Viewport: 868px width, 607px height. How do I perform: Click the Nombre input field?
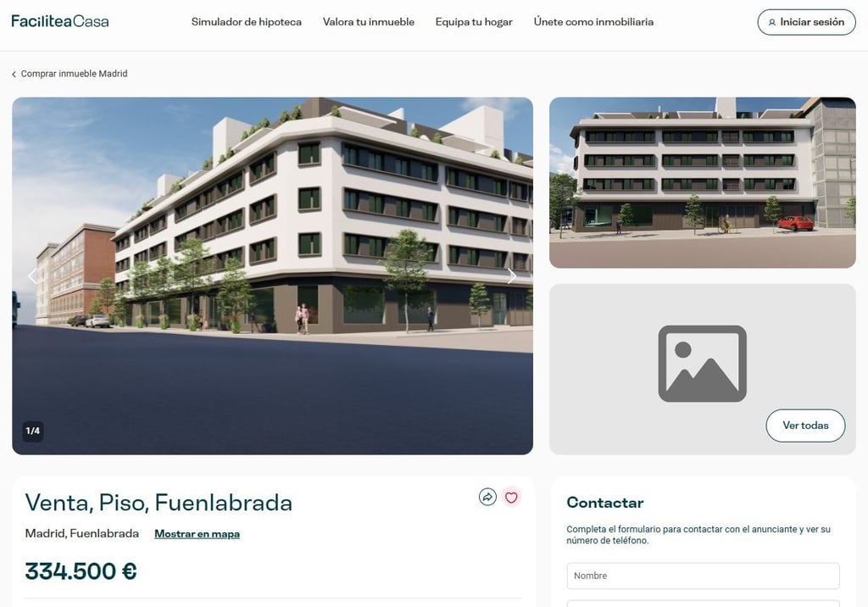(x=703, y=576)
